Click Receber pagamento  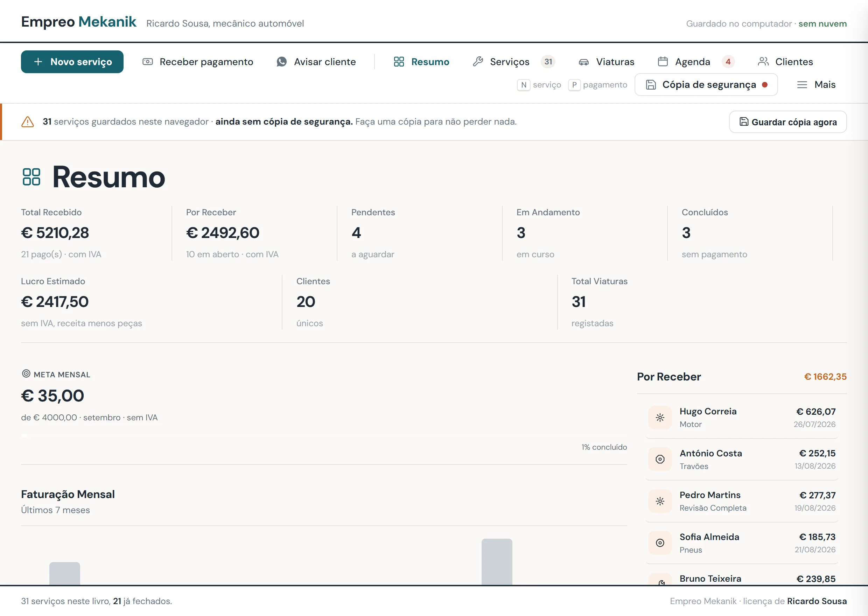pyautogui.click(x=197, y=62)
